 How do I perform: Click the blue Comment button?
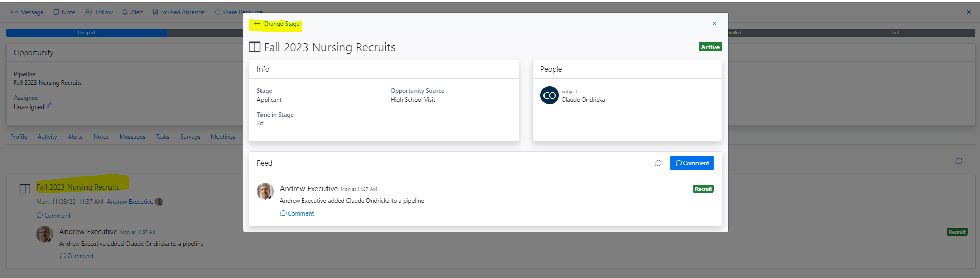coord(692,163)
